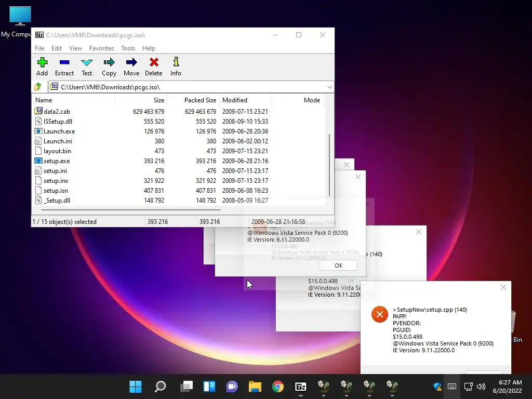The width and height of the screenshot is (532, 399).
Task: Select the data2.cab file icon
Action: pyautogui.click(x=38, y=111)
